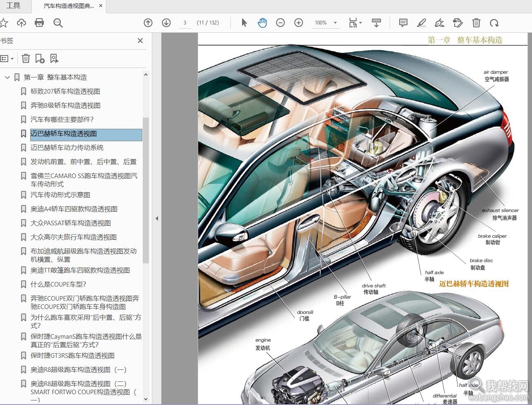Open bookmark 奔驰B级轿车构造透视图
This screenshot has width=532, height=405.
[x=65, y=105]
